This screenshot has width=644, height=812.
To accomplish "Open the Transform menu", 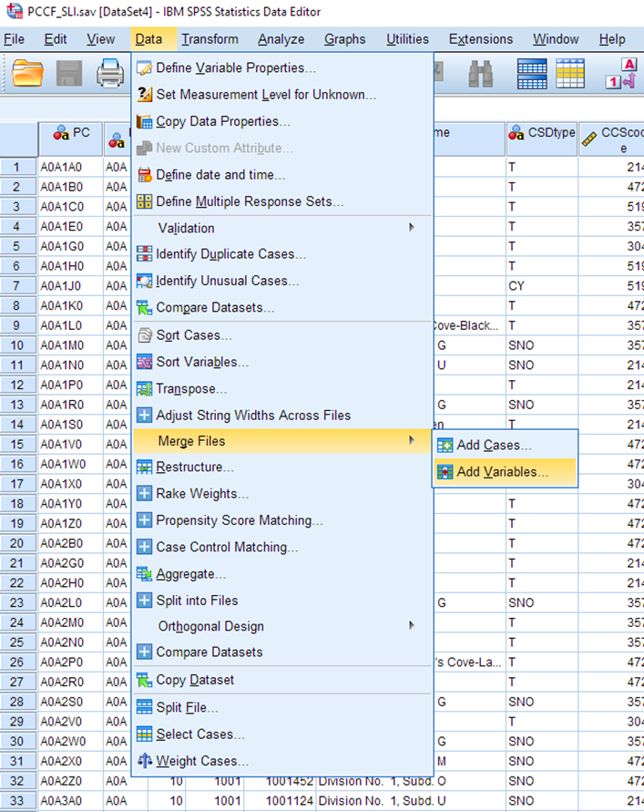I will (210, 39).
